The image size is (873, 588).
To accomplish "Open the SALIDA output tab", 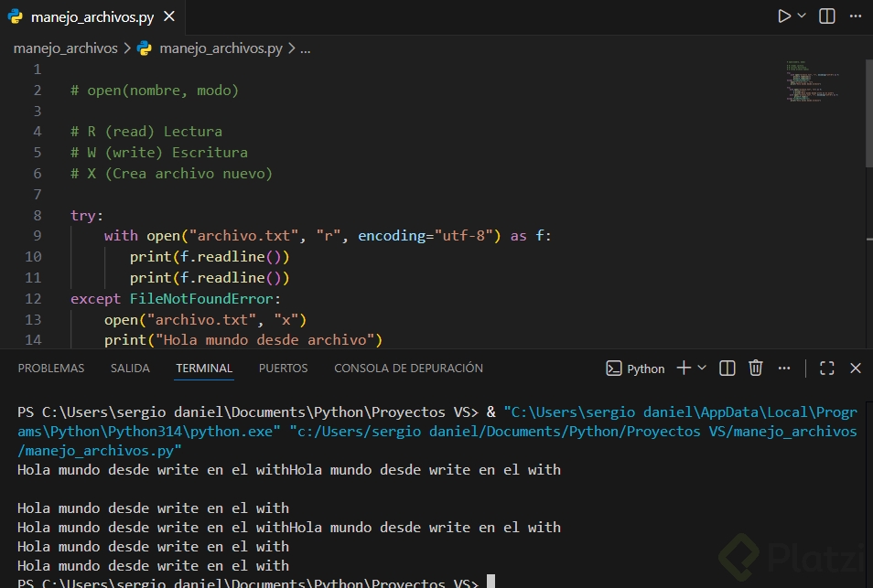I will pos(130,369).
